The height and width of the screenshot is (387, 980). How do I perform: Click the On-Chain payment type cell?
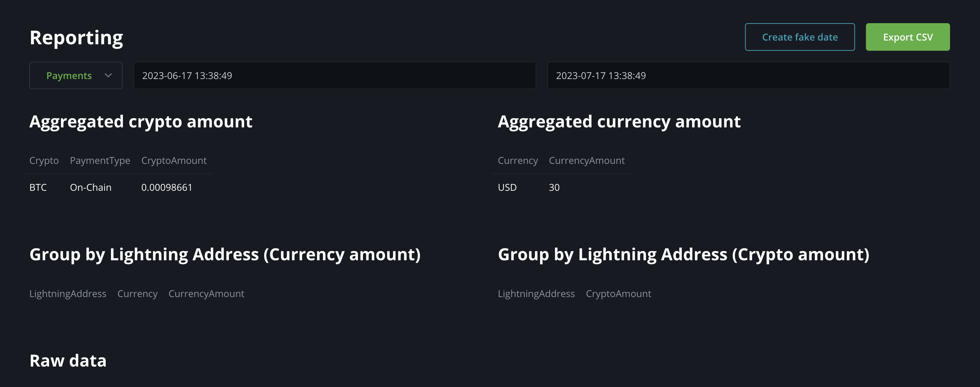(x=91, y=187)
